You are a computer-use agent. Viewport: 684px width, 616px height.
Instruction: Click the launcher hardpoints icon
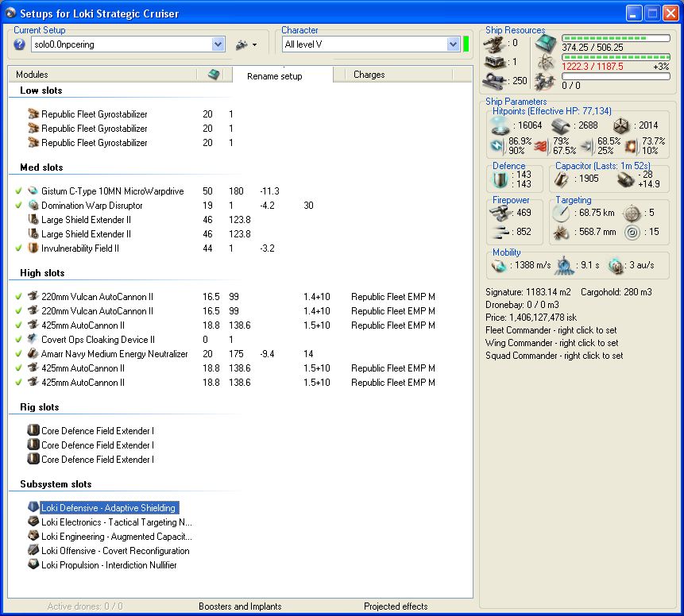tap(494, 62)
